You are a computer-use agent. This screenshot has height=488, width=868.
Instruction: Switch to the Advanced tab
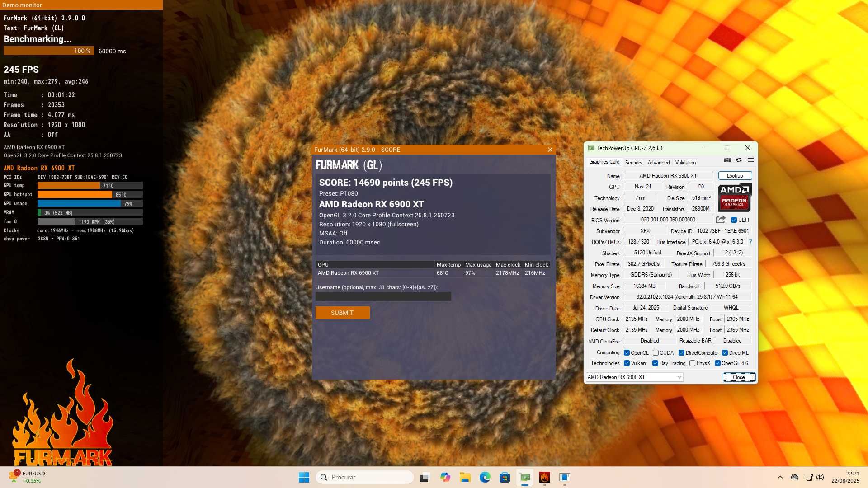[x=658, y=163]
